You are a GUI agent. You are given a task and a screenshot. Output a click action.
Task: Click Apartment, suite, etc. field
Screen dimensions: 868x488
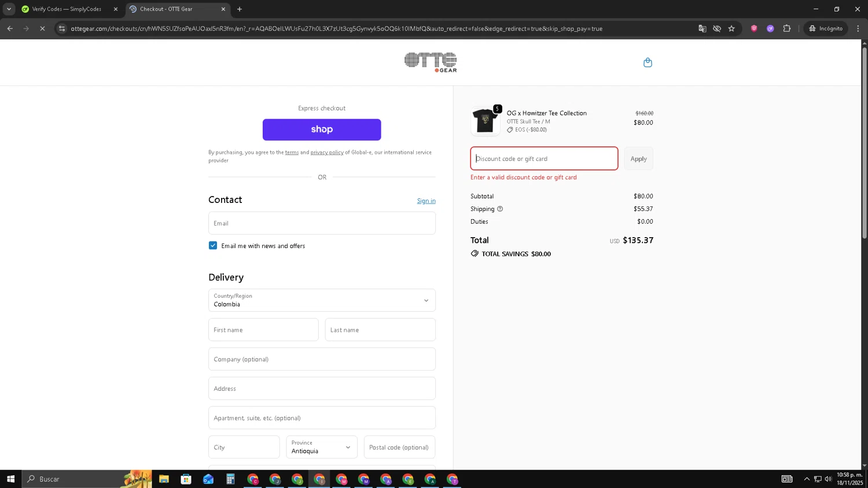tap(322, 417)
